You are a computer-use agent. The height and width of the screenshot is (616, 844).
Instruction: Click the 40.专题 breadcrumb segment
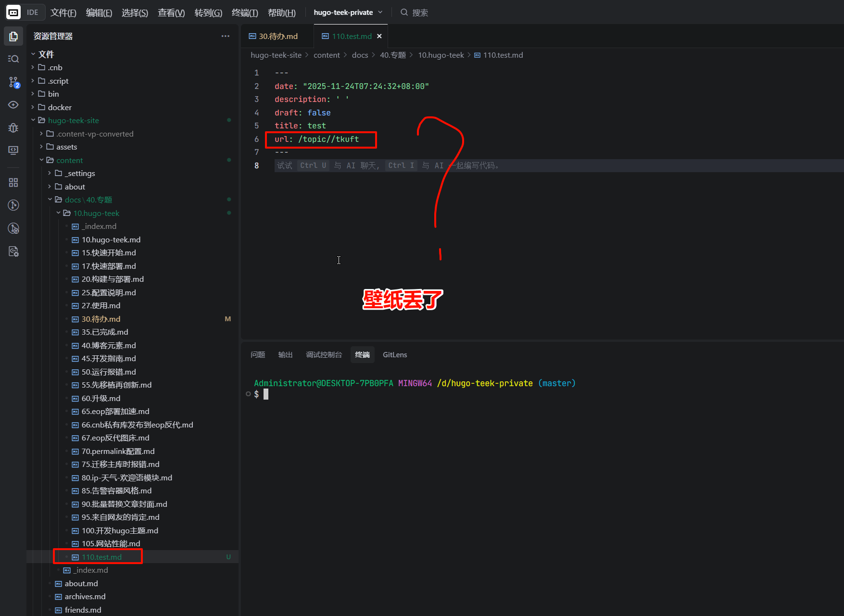pyautogui.click(x=392, y=55)
